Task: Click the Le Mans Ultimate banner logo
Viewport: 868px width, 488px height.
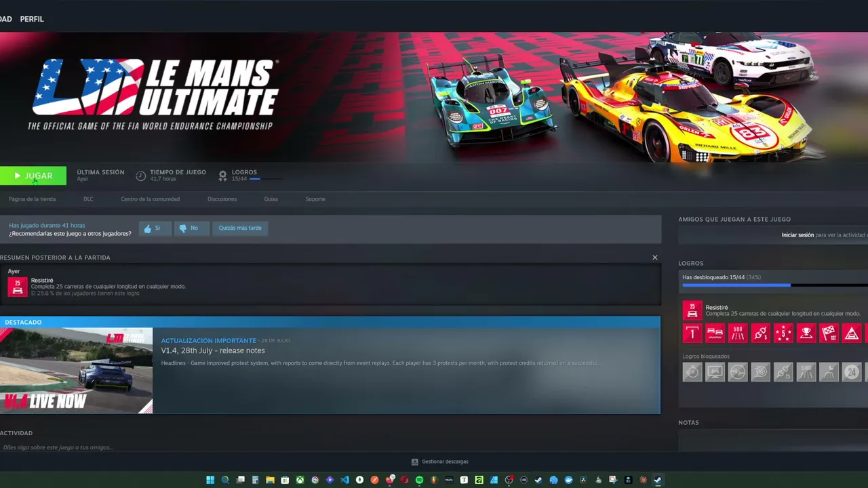Action: click(155, 94)
